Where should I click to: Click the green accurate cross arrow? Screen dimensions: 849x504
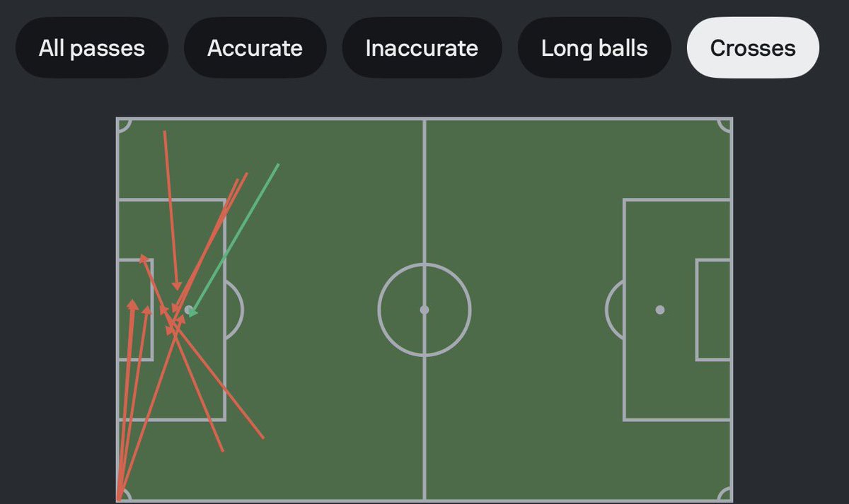[233, 240]
